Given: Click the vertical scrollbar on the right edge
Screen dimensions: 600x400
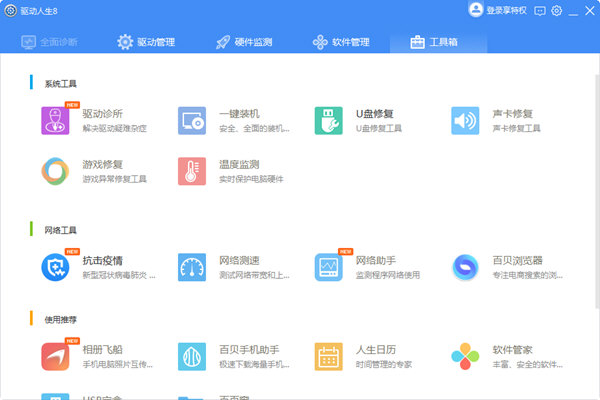Looking at the screenshot, I should [x=597, y=191].
